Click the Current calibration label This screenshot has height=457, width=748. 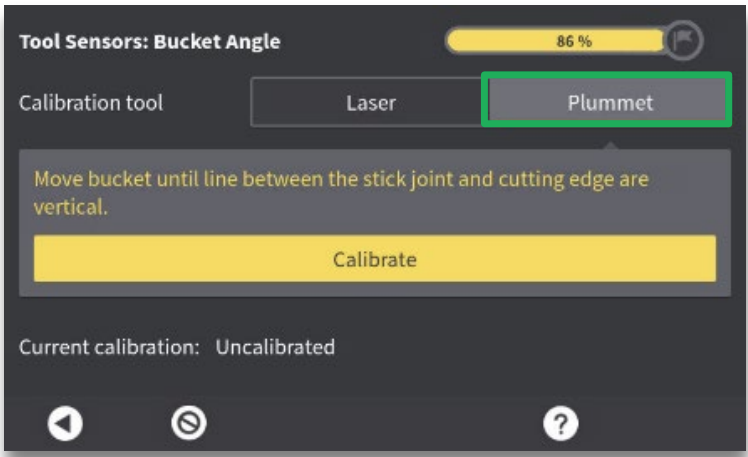(109, 348)
